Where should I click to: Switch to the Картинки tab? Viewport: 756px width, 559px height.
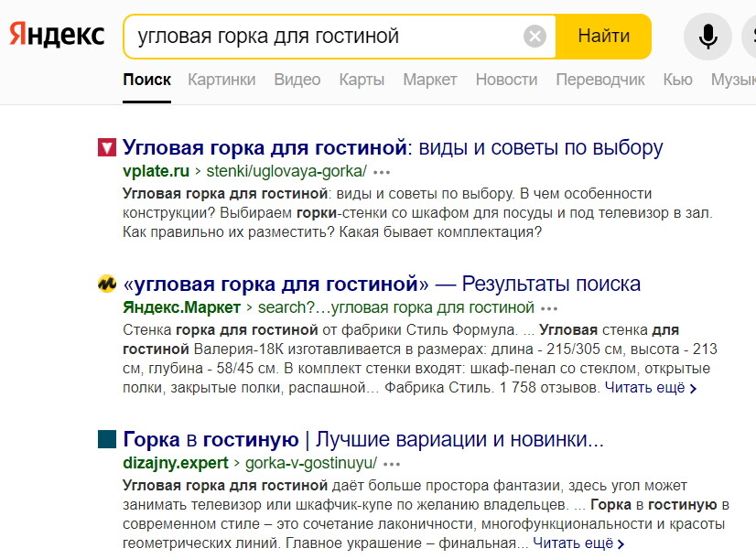click(221, 80)
